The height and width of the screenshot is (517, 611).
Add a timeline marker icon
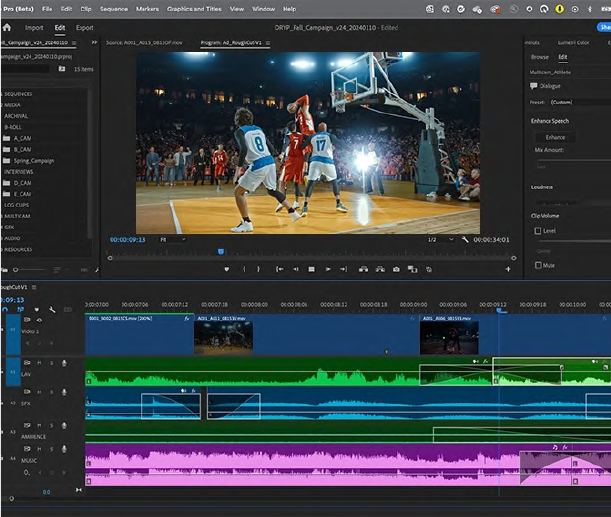[37, 310]
